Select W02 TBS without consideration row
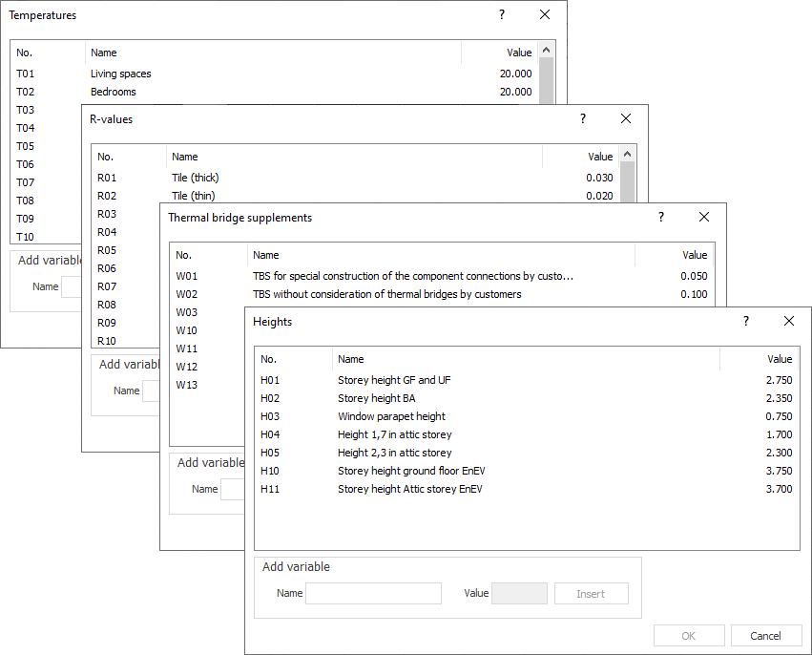Image resolution: width=812 pixels, height=655 pixels. pyautogui.click(x=442, y=294)
